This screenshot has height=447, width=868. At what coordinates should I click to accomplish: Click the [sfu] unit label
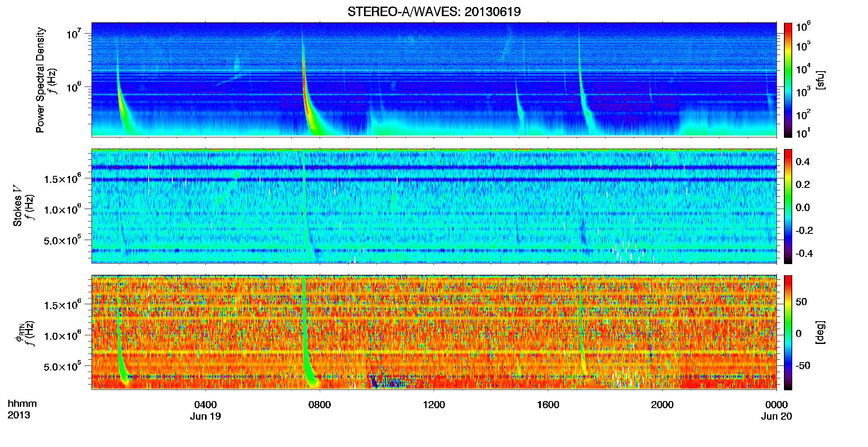coord(820,80)
